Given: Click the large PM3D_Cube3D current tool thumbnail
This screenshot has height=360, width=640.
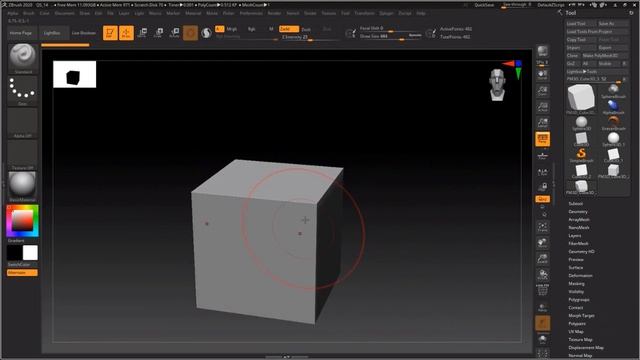Looking at the screenshot, I should coord(581,99).
